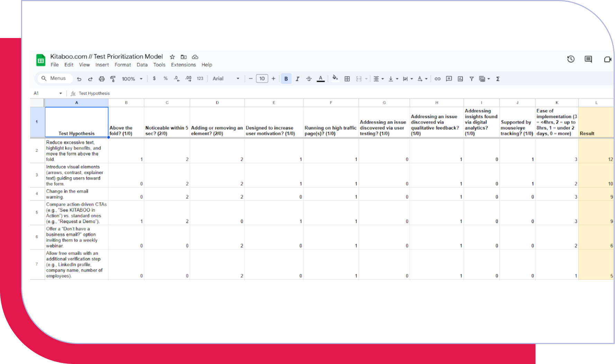The height and width of the screenshot is (364, 615).
Task: Format selection as percent
Action: 165,78
